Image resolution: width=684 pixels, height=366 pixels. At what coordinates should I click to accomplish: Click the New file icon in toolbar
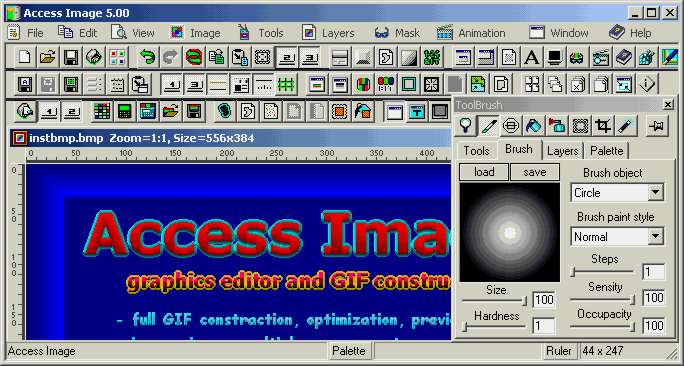pos(25,57)
